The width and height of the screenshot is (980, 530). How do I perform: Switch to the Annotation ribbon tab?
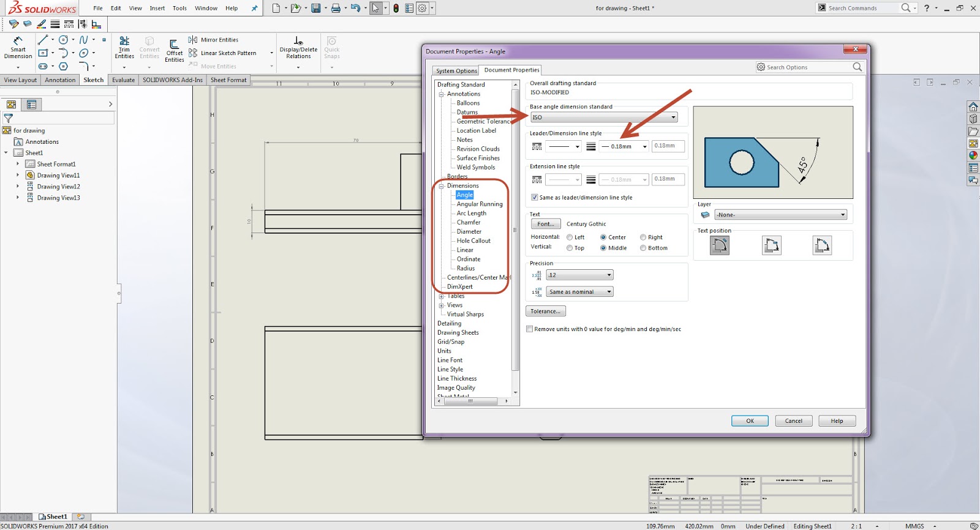[x=60, y=80]
